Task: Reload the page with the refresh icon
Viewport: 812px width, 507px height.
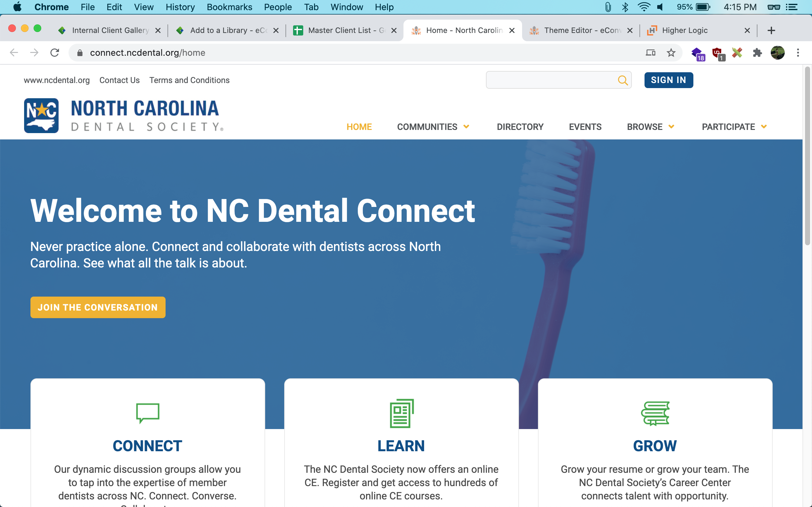Action: [55, 53]
